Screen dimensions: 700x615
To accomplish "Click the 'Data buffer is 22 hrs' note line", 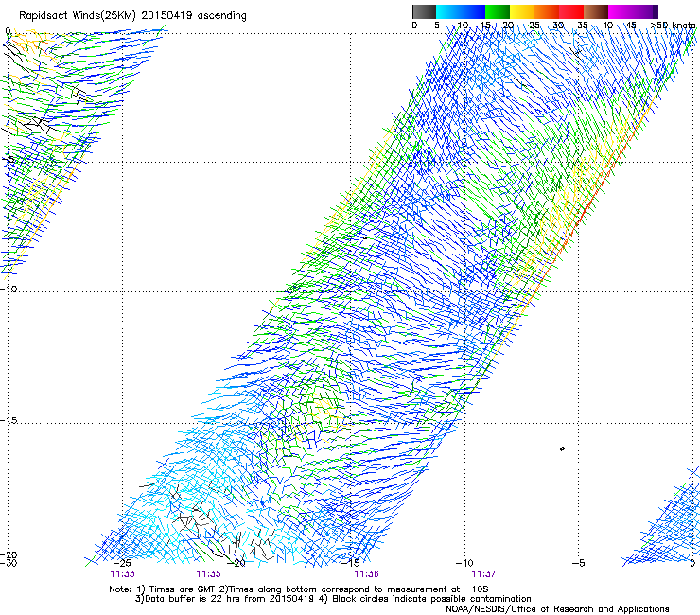I will pyautogui.click(x=333, y=599).
